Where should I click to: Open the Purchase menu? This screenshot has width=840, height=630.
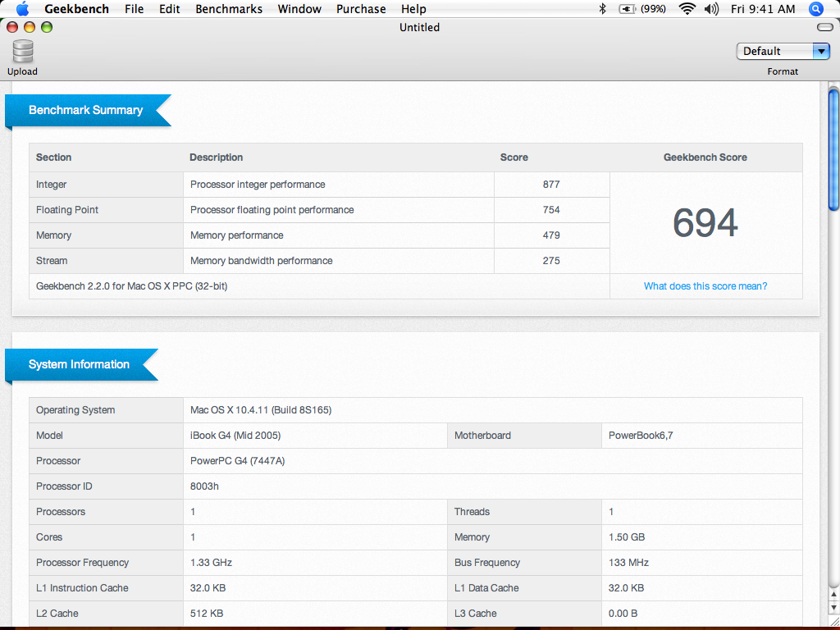pyautogui.click(x=361, y=8)
